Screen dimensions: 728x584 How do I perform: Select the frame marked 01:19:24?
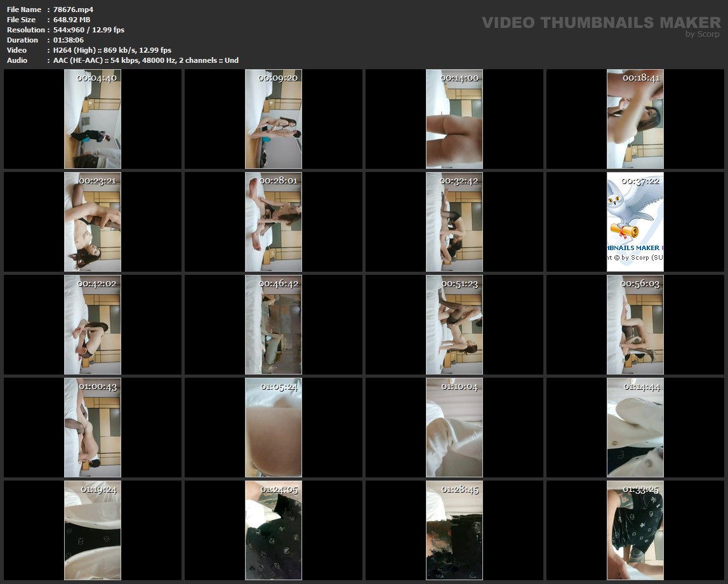pos(93,530)
